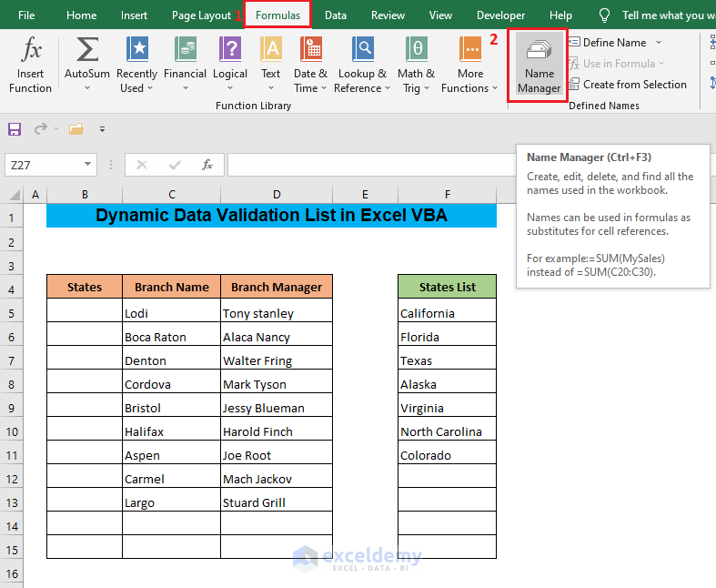716x588 pixels.
Task: Switch to the Data tab
Action: pos(335,15)
